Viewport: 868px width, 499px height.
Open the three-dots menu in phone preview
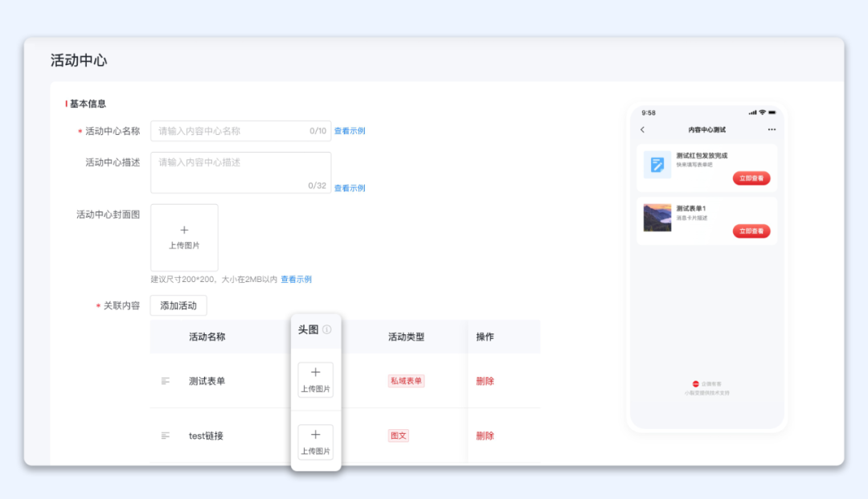(772, 129)
